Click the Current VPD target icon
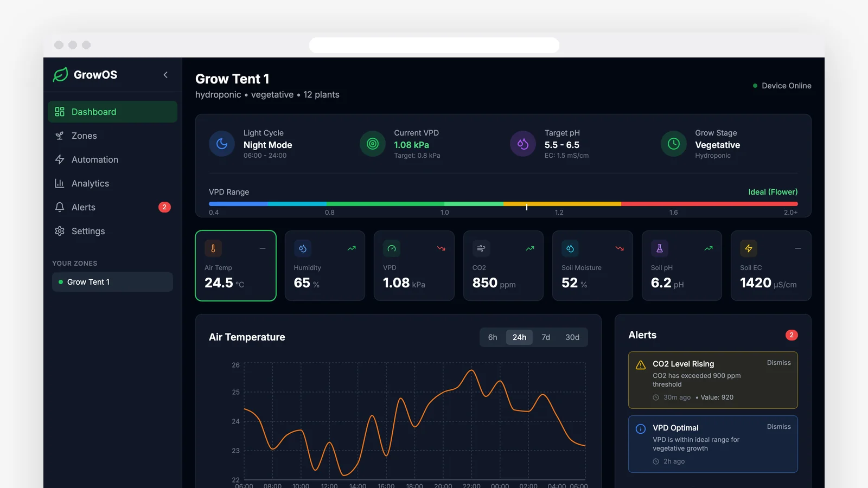Image resolution: width=868 pixels, height=488 pixels. coord(373,144)
